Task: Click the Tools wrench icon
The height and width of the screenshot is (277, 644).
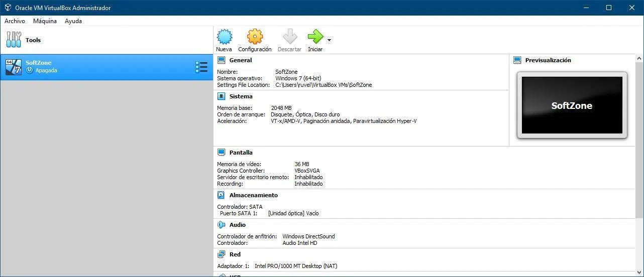Action: click(14, 40)
